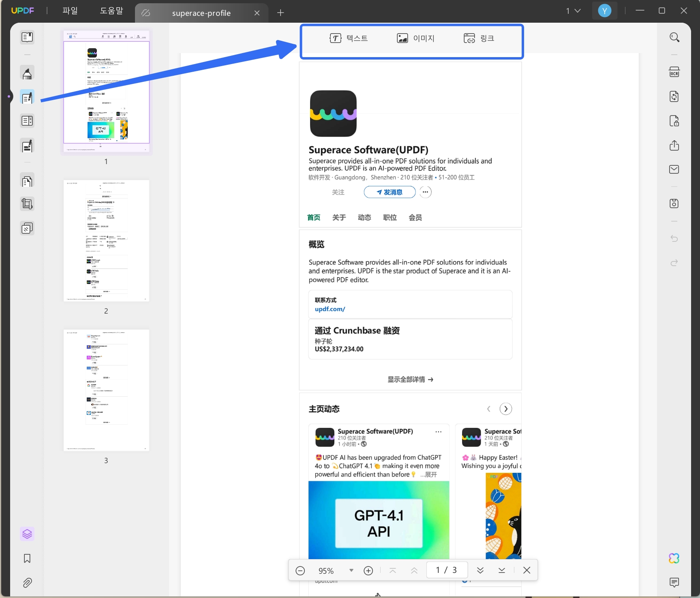Click the GPT-4.1 API image
The height and width of the screenshot is (598, 700).
[x=379, y=520]
